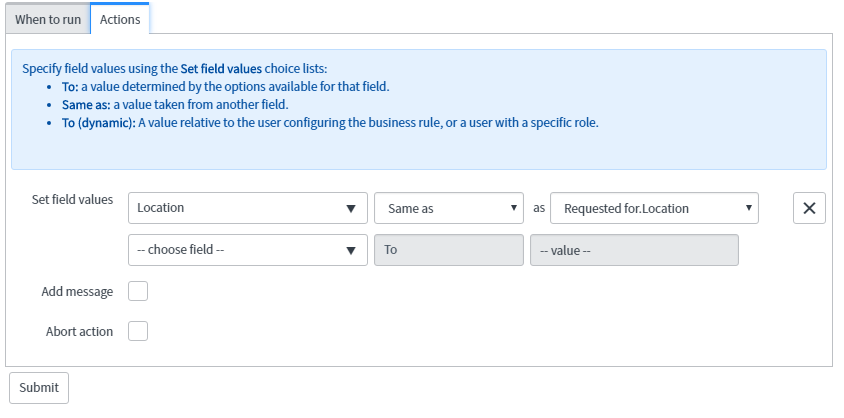Click the Set field values label
Screen dimensions: 844x418
pos(72,200)
